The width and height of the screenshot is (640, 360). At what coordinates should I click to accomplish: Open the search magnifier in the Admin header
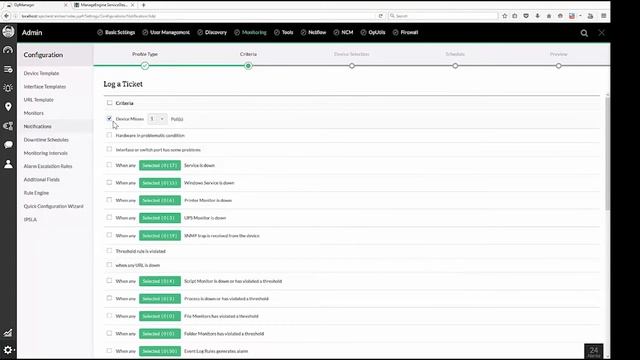tap(584, 33)
